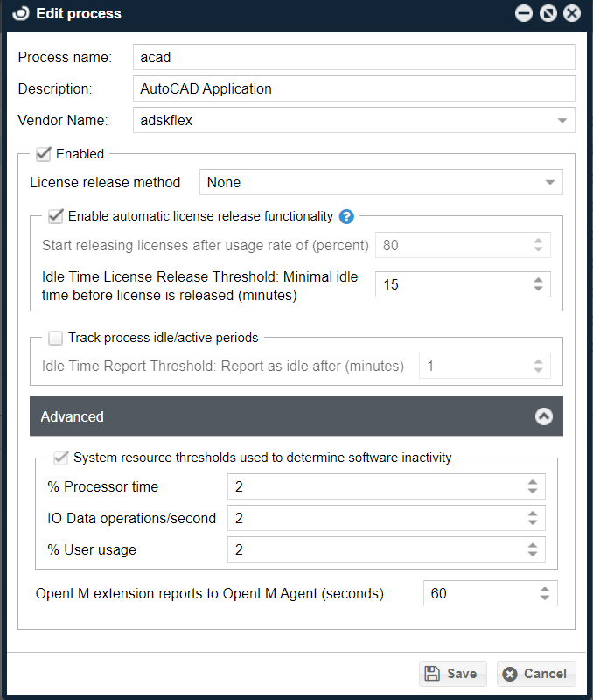Screen dimensions: 593x700
Task: Click the Process name input field
Action: coord(353,58)
